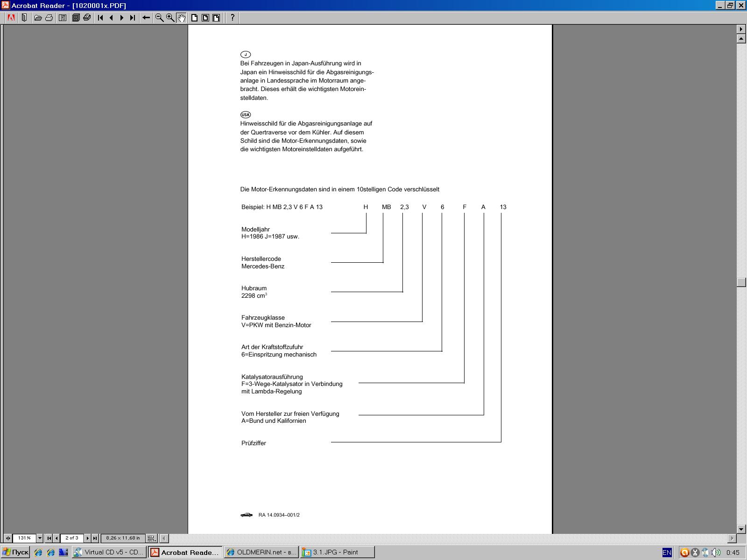Click small right arrow above vertical scrollbar
Image resolution: width=747 pixels, height=560 pixels.
(741, 29)
